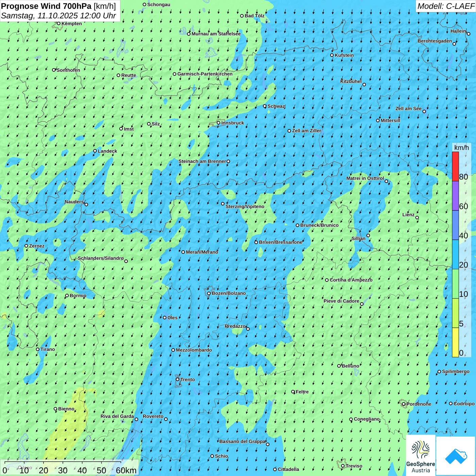Click the yellow segment of the wind legend
The image size is (476, 476).
click(455, 342)
